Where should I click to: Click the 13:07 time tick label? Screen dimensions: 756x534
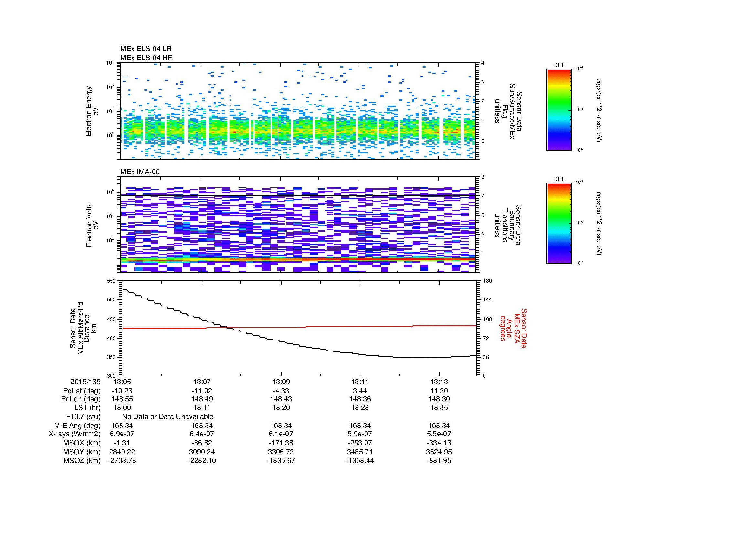201,382
